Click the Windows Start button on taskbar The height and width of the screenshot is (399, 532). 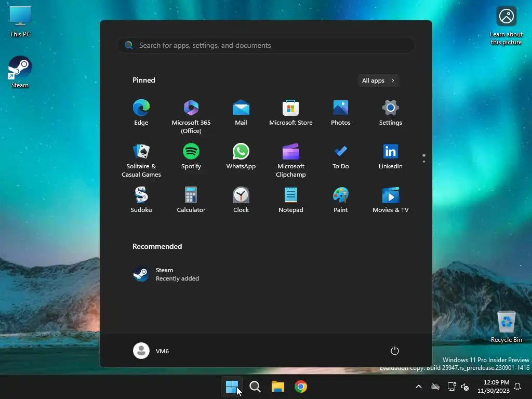coord(232,387)
